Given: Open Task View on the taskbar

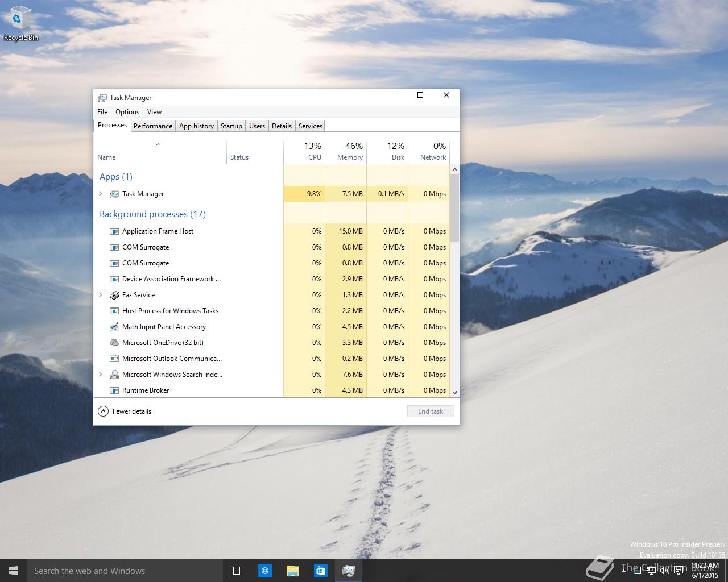Looking at the screenshot, I should 237,571.
